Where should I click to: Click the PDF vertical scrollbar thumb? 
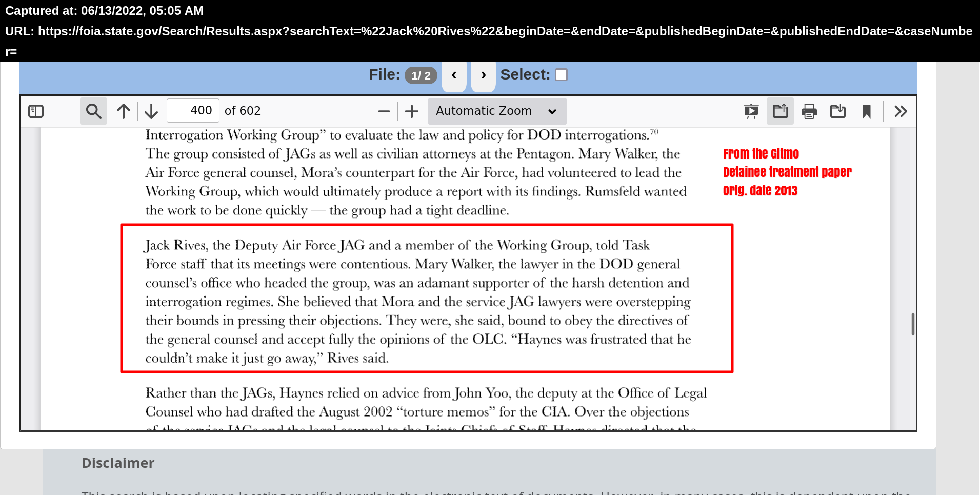[913, 324]
